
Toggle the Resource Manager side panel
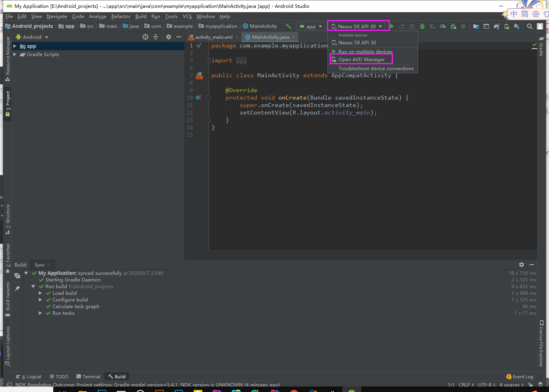click(x=7, y=59)
